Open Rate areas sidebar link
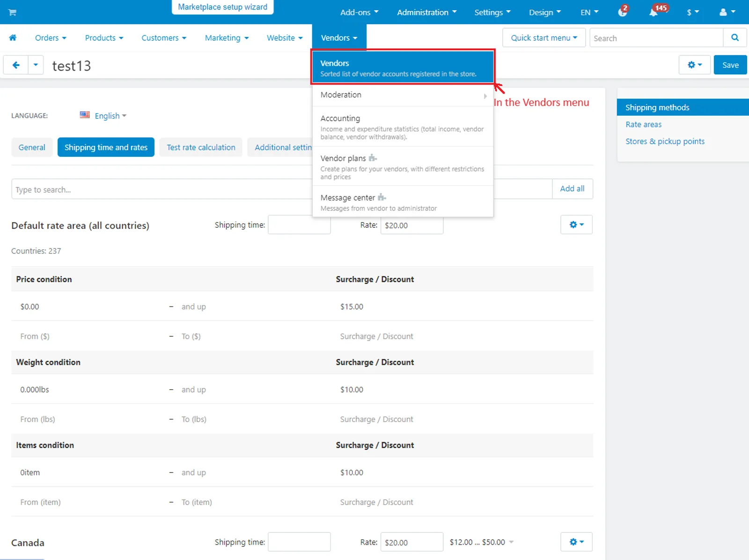 [x=643, y=124]
